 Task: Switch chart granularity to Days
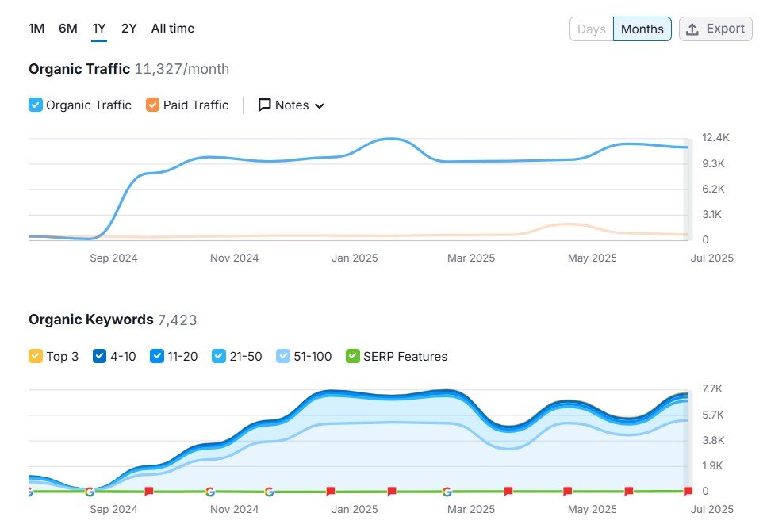[592, 29]
